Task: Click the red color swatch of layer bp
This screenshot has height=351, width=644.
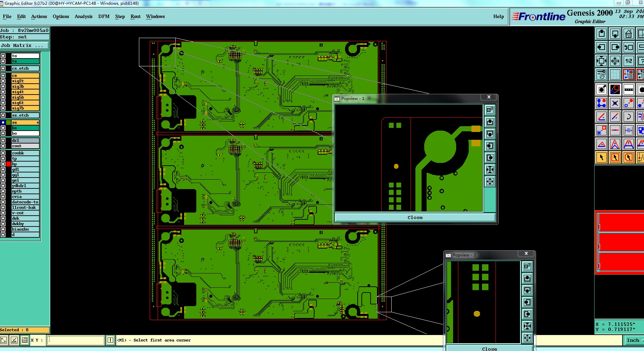Action: coord(8,164)
